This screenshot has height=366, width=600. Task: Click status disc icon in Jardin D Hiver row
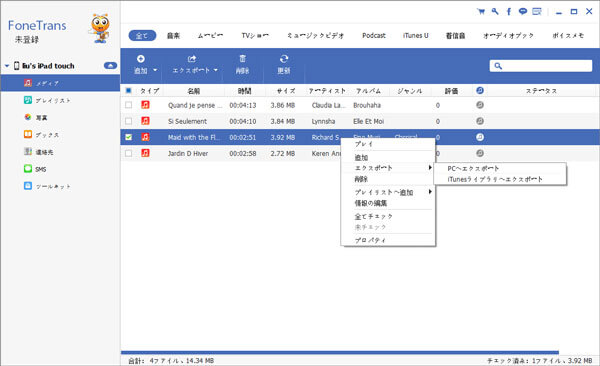[x=480, y=153]
